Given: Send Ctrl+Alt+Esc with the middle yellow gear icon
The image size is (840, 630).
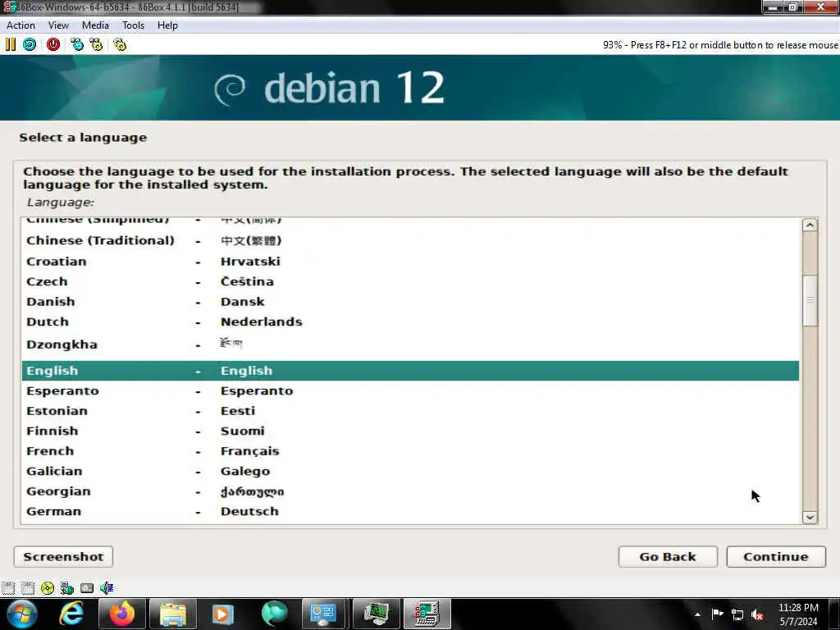Looking at the screenshot, I should 97,44.
